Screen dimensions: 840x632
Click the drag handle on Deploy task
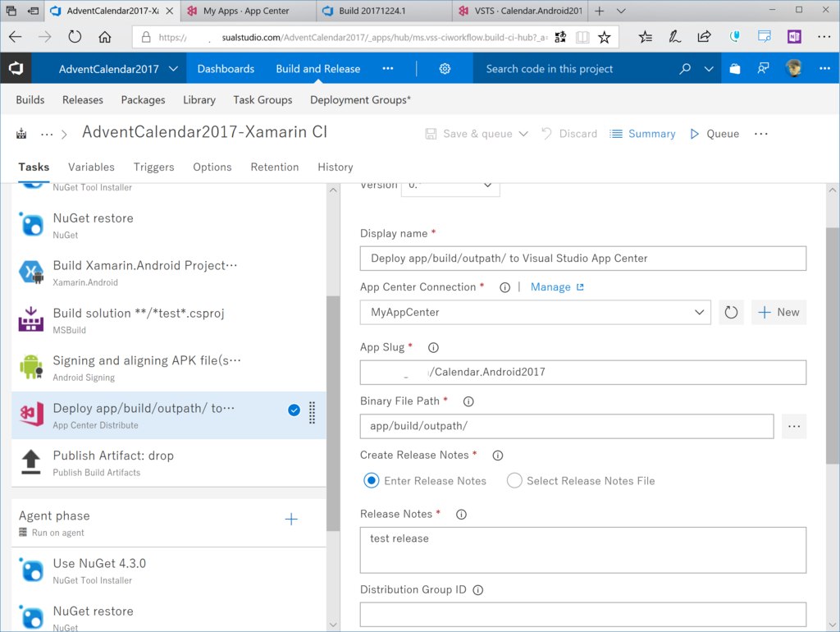312,413
